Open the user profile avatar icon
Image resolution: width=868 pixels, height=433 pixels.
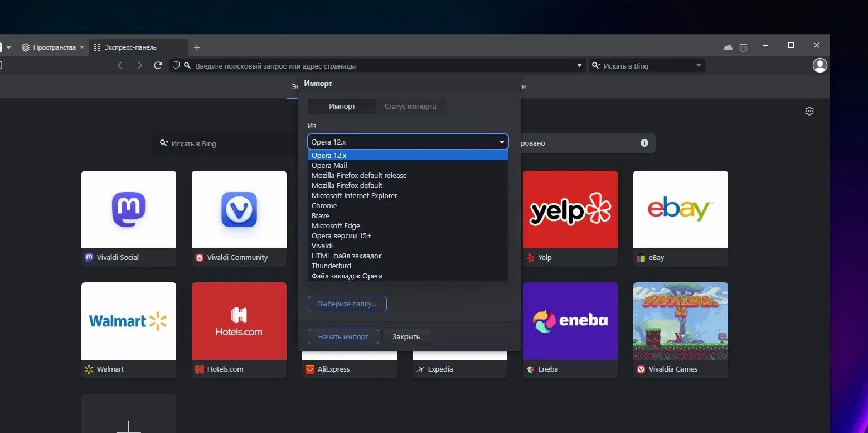(x=820, y=65)
